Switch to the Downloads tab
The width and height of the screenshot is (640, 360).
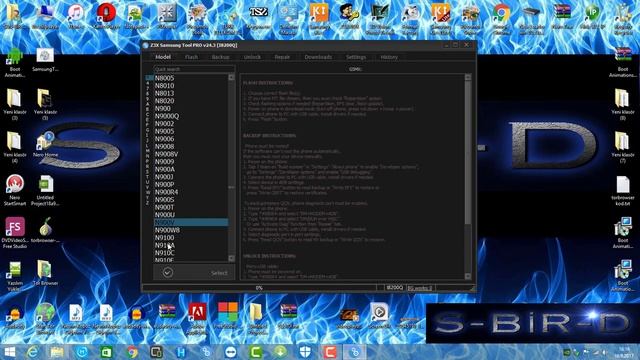point(318,57)
